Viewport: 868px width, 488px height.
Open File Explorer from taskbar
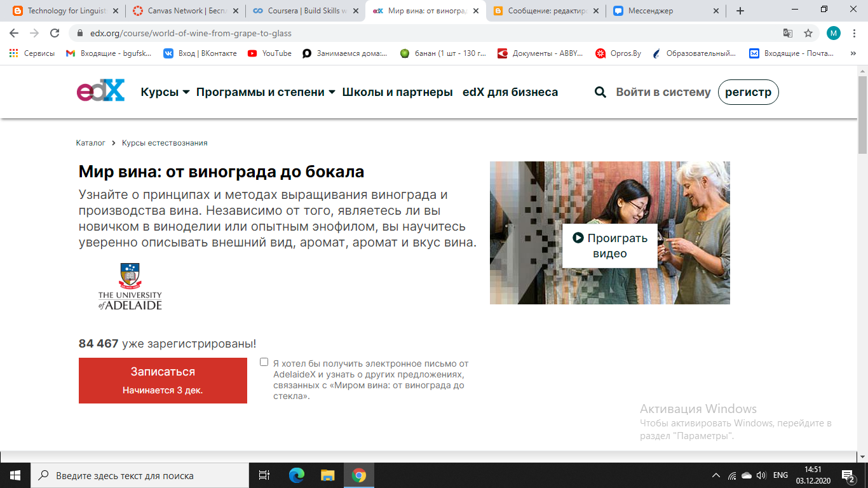pos(327,475)
